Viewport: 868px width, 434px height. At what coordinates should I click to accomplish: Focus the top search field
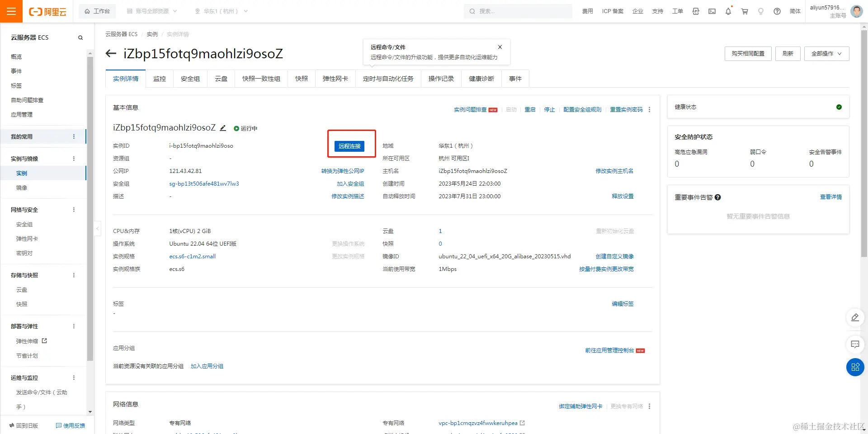coord(518,11)
